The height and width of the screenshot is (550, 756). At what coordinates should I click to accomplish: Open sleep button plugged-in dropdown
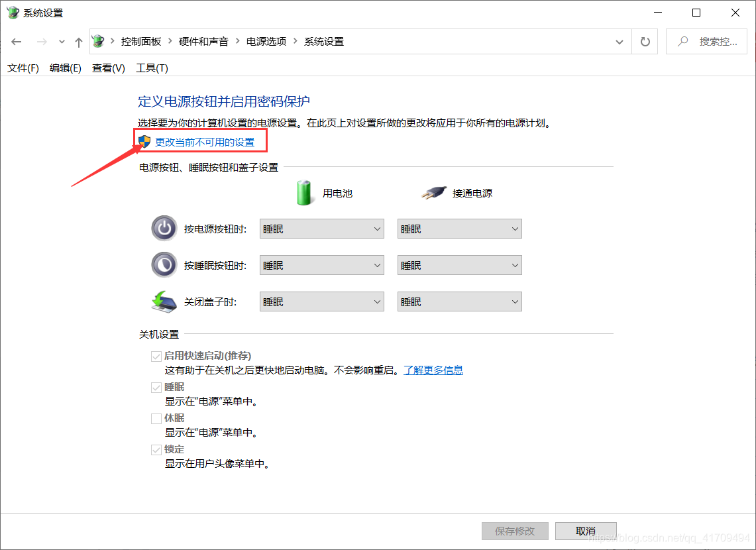coord(459,265)
